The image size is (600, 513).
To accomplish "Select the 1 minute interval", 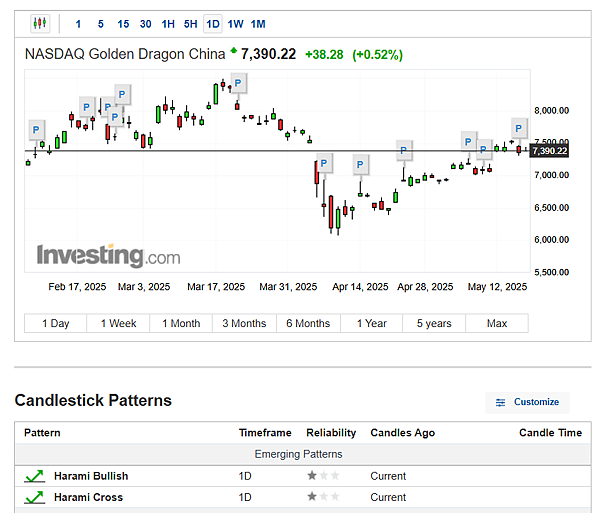I will coord(79,23).
